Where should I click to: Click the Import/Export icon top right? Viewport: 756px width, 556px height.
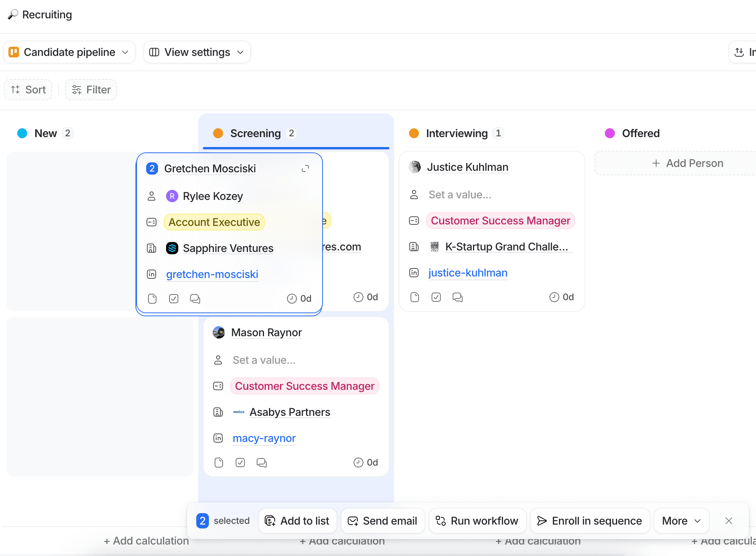coord(739,52)
